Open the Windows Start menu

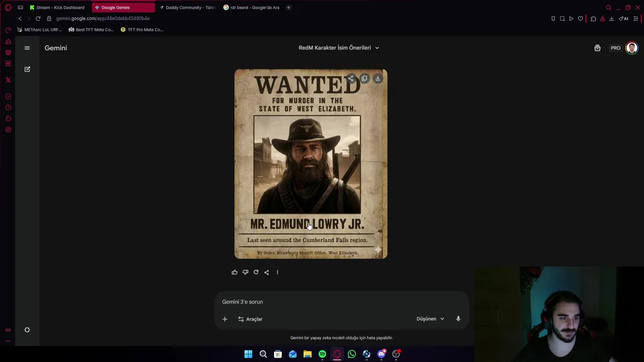point(249,354)
